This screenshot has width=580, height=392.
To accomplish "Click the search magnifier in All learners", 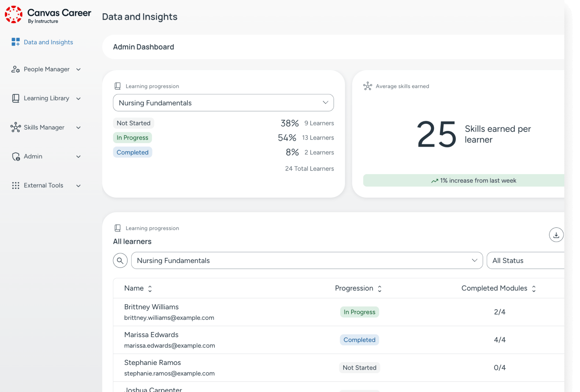I will click(x=120, y=260).
